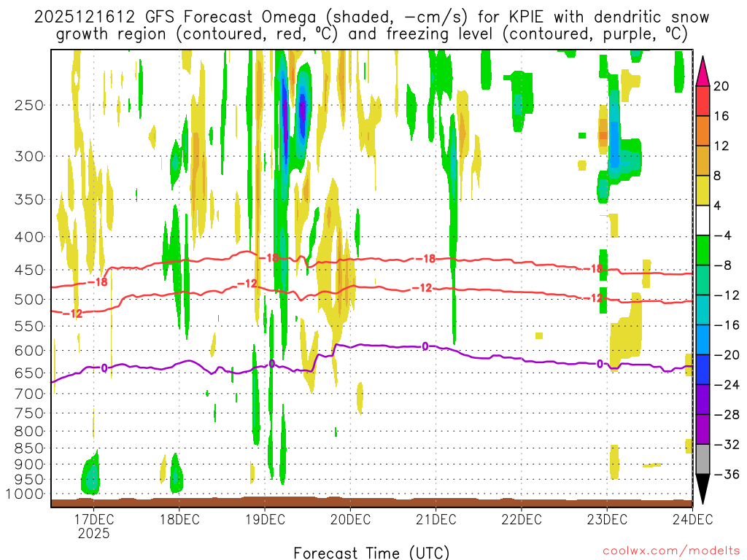Click the Forecast Time (UTC) axis title
The width and height of the screenshot is (747, 560).
pos(371,553)
